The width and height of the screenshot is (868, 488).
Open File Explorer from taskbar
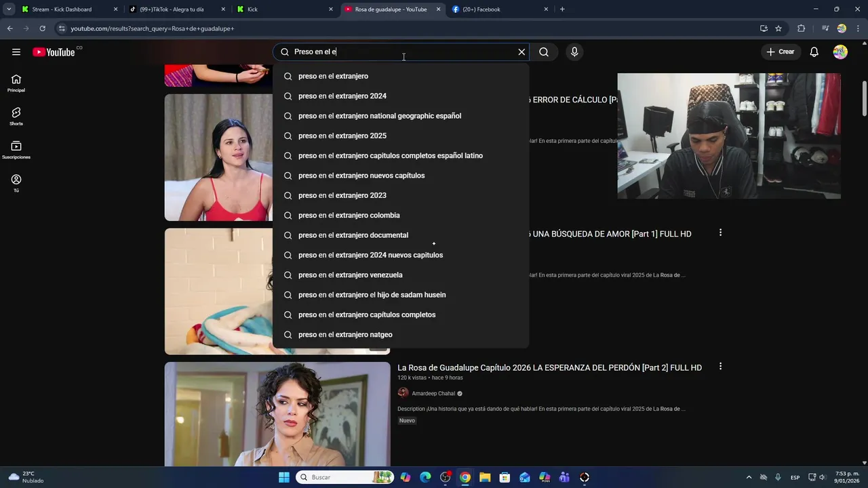pos(485,477)
